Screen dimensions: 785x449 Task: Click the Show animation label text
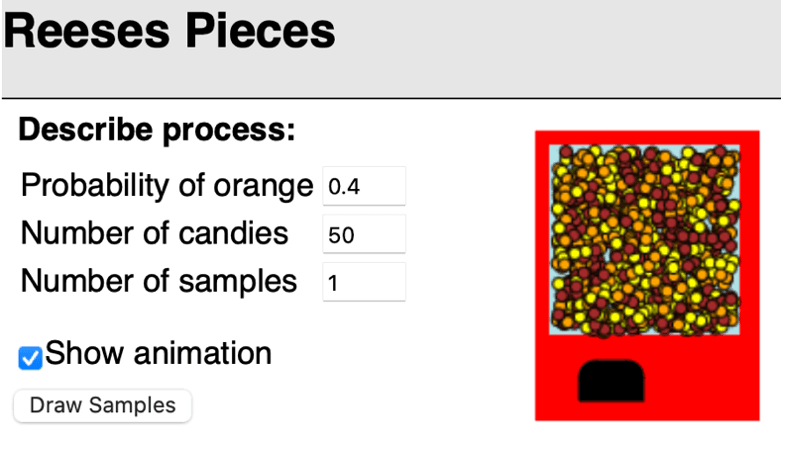pos(158,353)
